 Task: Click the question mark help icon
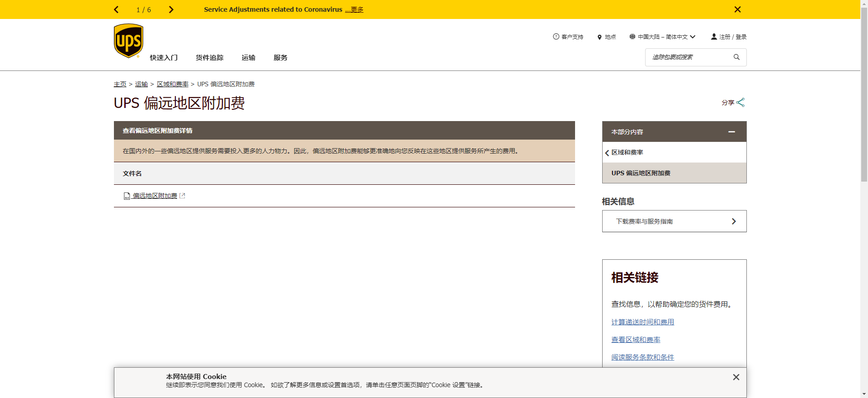556,37
